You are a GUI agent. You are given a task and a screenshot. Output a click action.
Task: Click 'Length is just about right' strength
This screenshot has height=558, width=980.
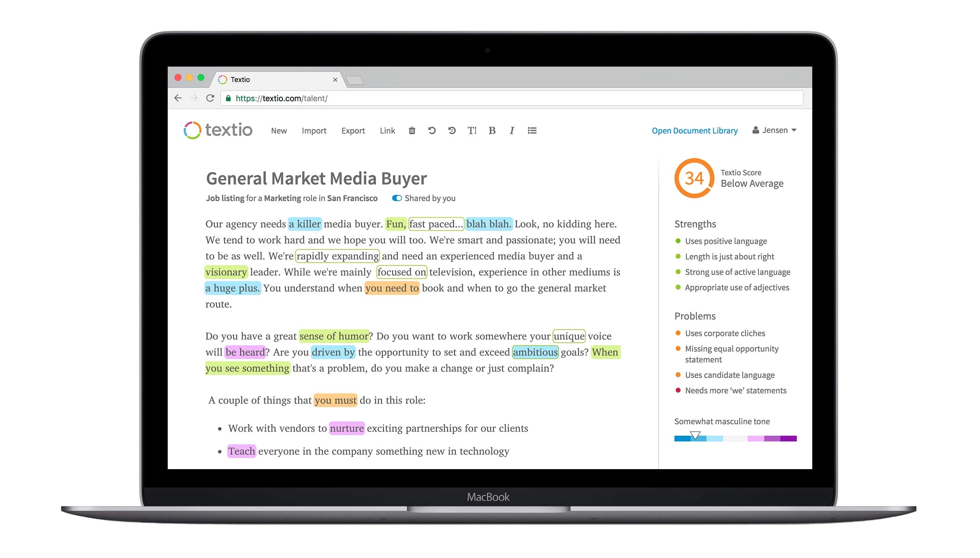point(729,257)
